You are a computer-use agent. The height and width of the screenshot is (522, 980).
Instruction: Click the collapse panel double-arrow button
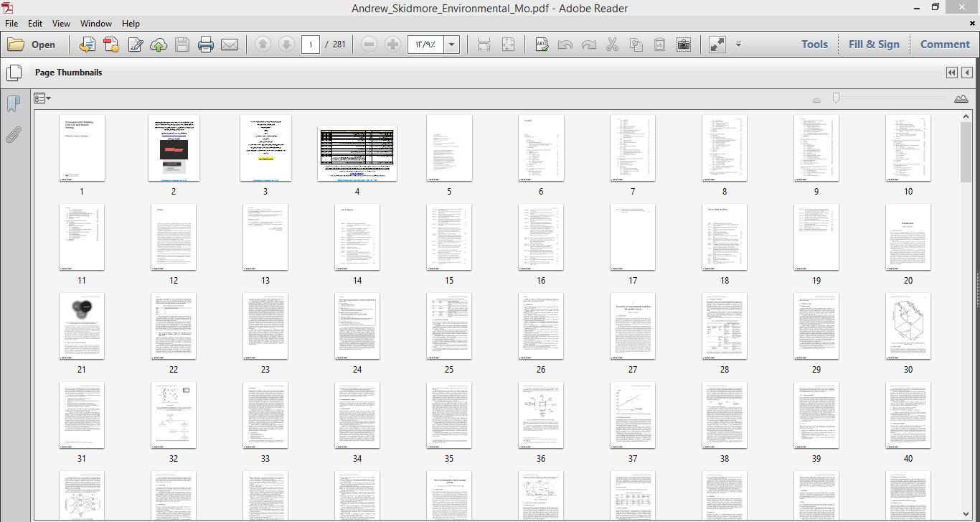click(x=951, y=73)
